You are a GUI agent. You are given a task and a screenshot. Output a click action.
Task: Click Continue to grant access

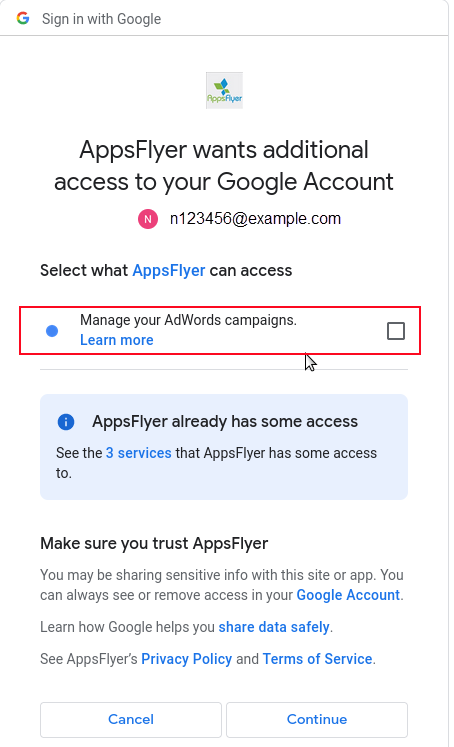(x=317, y=719)
